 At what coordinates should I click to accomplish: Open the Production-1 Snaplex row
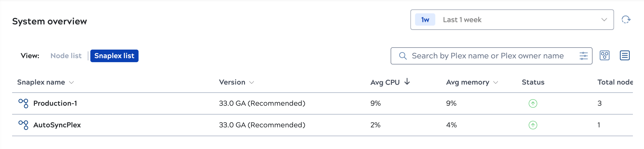322,103
